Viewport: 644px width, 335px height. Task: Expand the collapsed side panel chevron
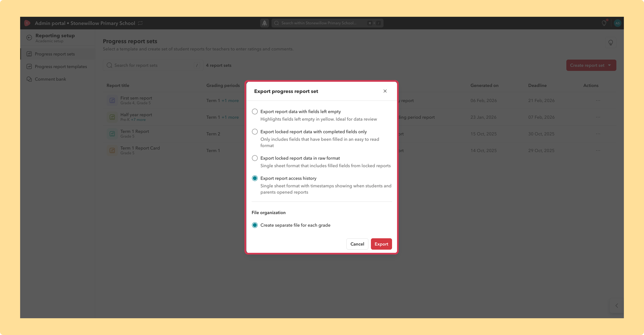click(x=617, y=306)
